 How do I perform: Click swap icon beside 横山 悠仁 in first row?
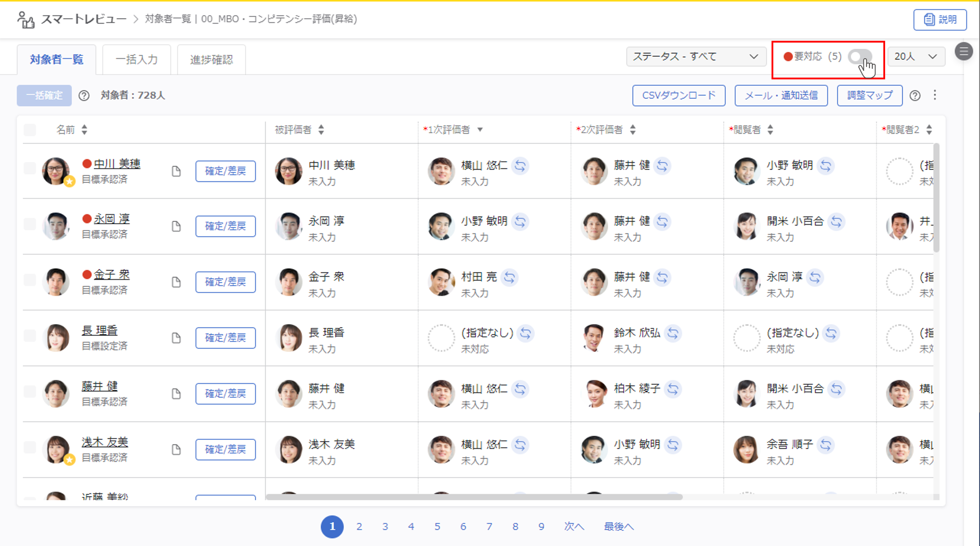click(x=520, y=166)
